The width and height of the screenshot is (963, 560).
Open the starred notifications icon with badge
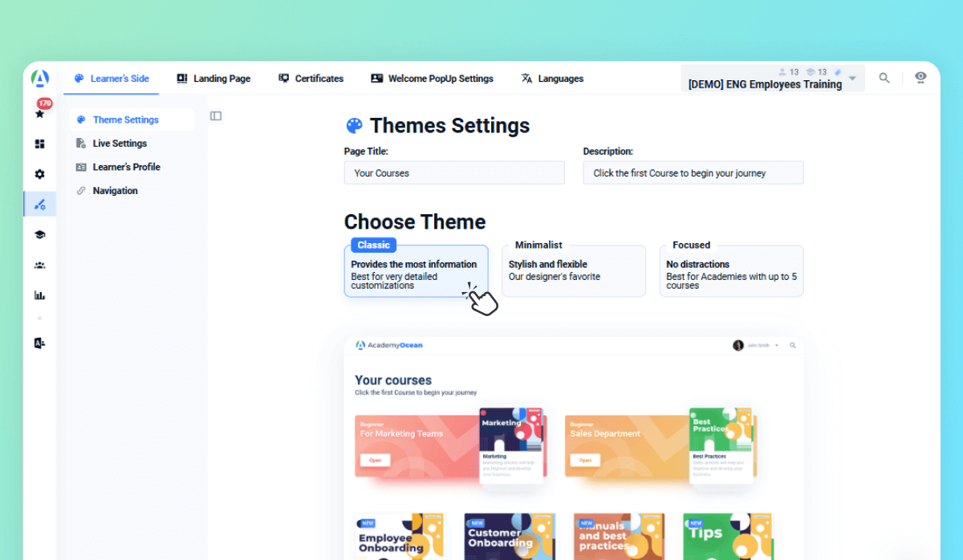click(x=40, y=113)
